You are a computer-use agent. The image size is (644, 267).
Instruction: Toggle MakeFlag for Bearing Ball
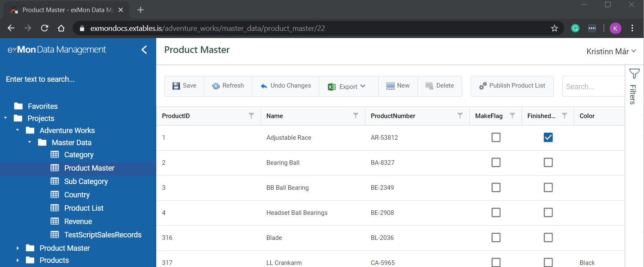(x=496, y=162)
